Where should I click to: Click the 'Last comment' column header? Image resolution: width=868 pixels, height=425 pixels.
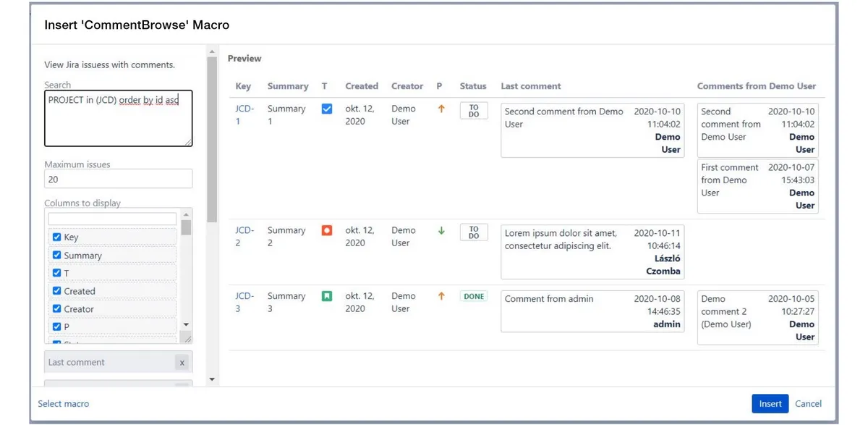(x=531, y=86)
